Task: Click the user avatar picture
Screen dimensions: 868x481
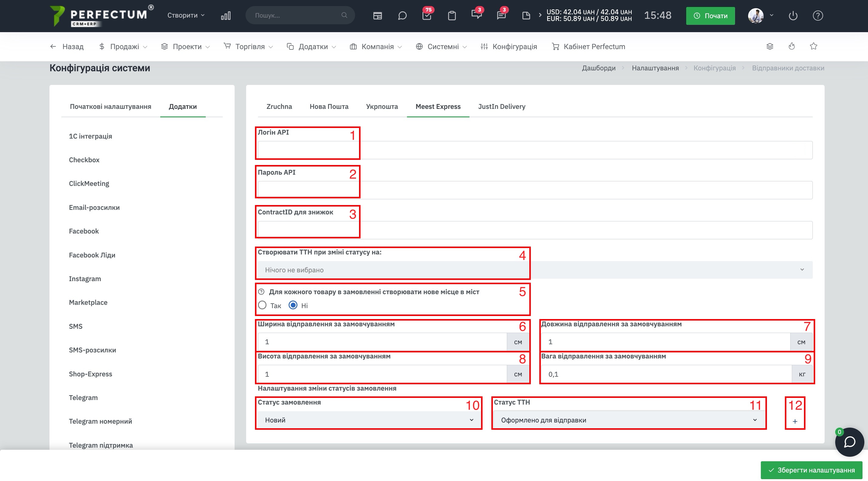Action: 755,15
